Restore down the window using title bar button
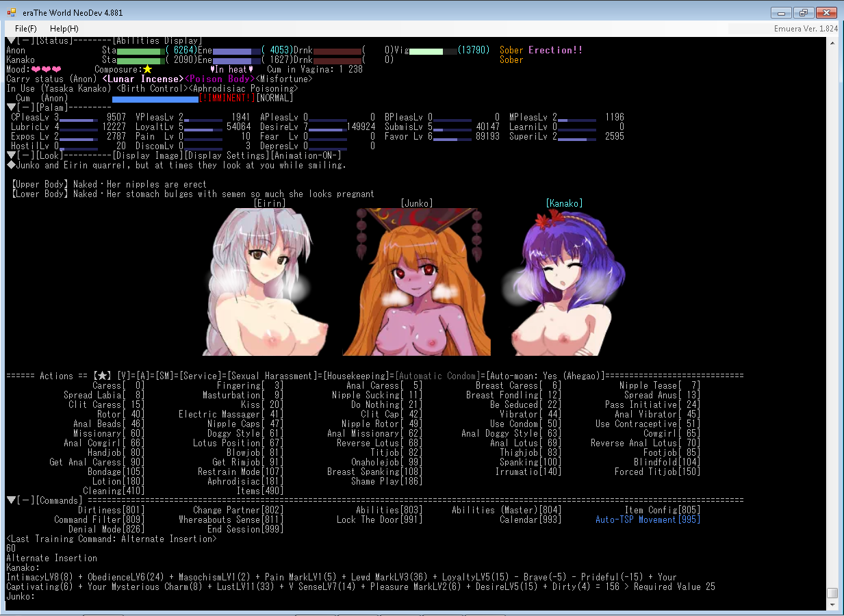Screen dimensions: 844x616 click(803, 12)
